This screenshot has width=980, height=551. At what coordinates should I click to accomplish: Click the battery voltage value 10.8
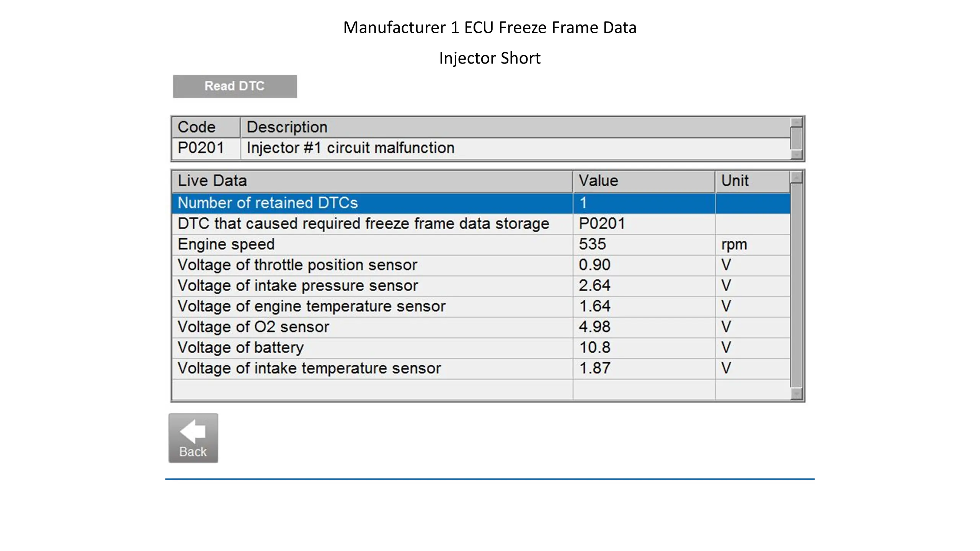[x=644, y=348]
